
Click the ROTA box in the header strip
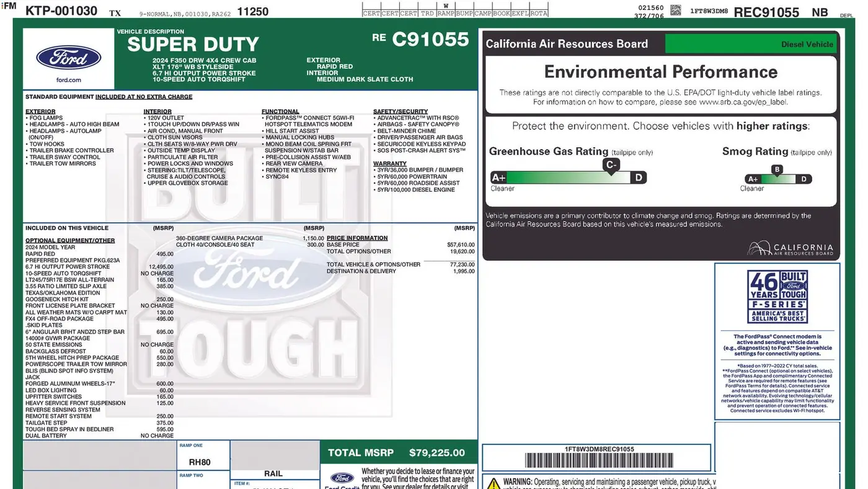click(539, 13)
